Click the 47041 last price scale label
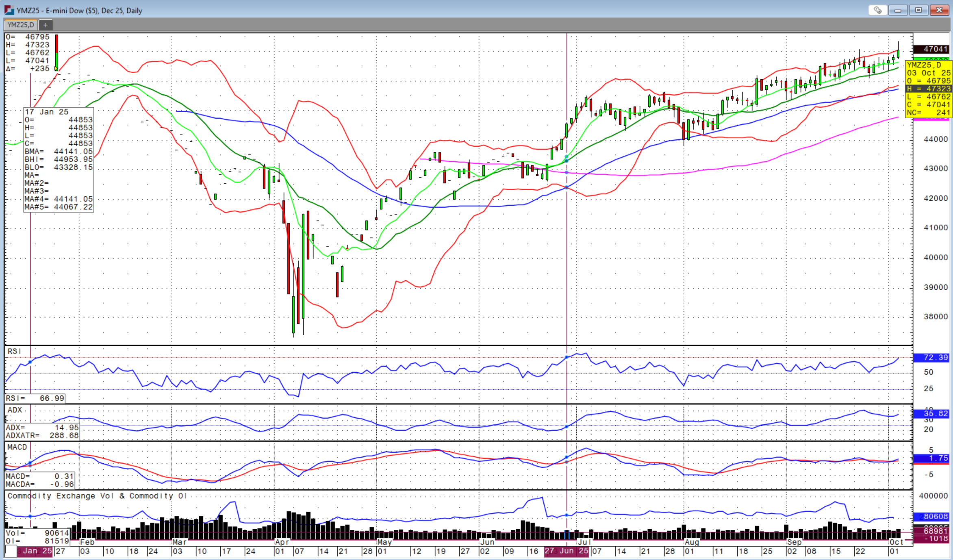This screenshot has width=953, height=560. click(932, 49)
